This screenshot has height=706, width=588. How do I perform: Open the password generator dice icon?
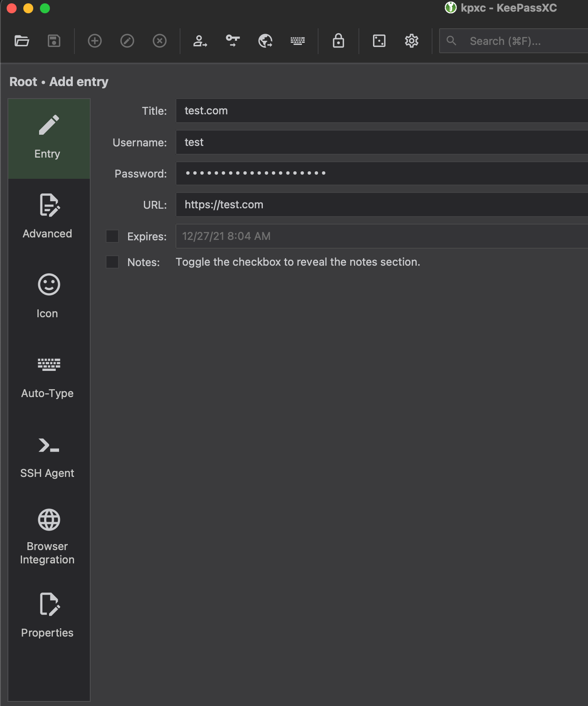tap(379, 41)
